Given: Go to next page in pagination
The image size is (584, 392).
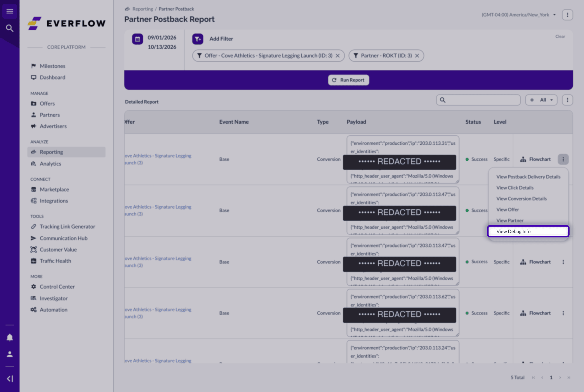Looking at the screenshot, I should pos(560,377).
